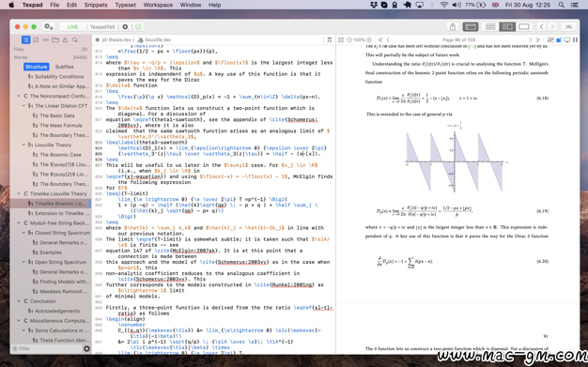The height and width of the screenshot is (367, 588).
Task: Collapse the Closed String Spectrum section
Action: tap(23, 233)
